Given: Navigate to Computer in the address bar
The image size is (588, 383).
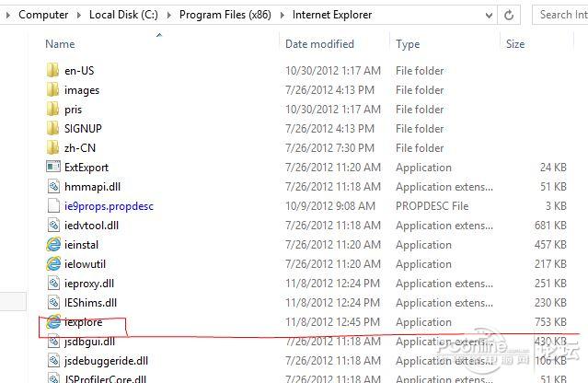Looking at the screenshot, I should coord(43,15).
